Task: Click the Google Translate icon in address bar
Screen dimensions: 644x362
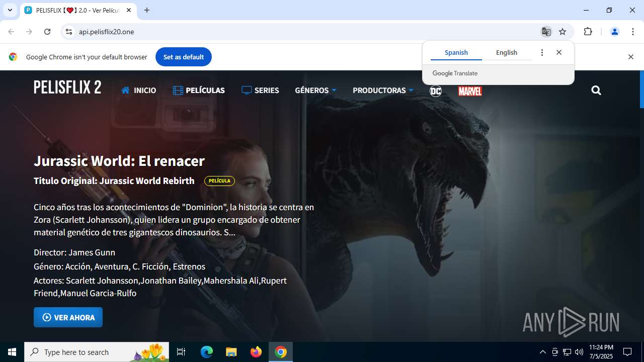Action: coord(546,32)
